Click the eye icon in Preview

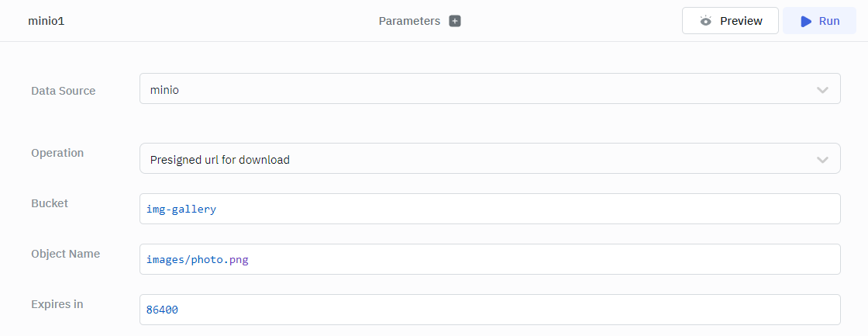705,21
